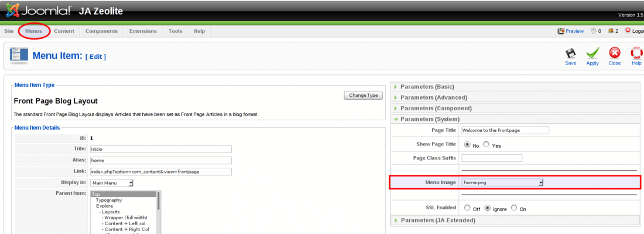Open the Help menu in the menu bar

click(199, 31)
